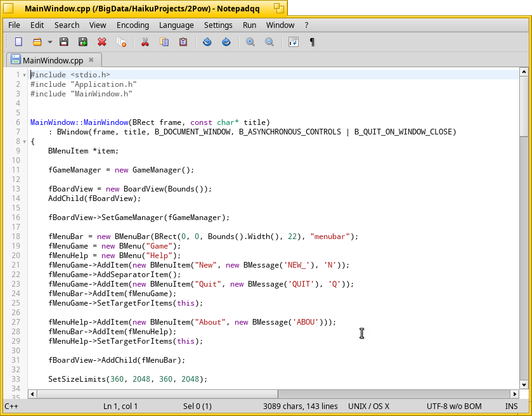Expand the recent files arrow beside Open
Screen dimensions: 532x416
(50, 42)
